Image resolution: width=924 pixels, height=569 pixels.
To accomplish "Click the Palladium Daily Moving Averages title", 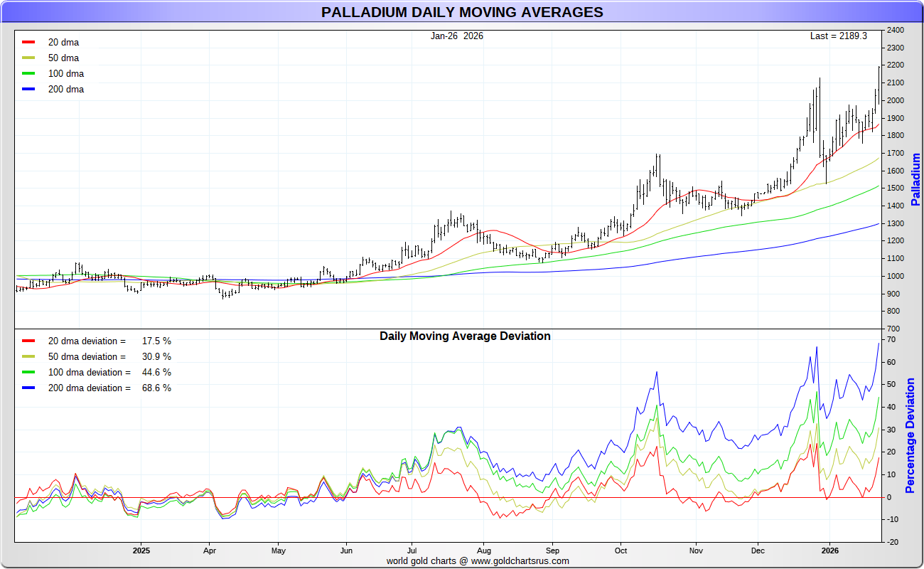I will click(462, 12).
